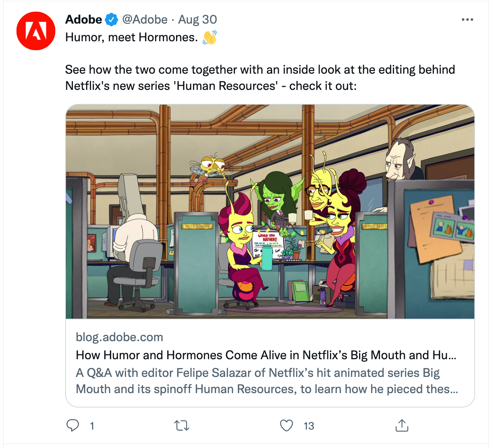Click the tweet text about Netflix's Human Resources
Viewport: 492px width, 448px height.
click(260, 78)
